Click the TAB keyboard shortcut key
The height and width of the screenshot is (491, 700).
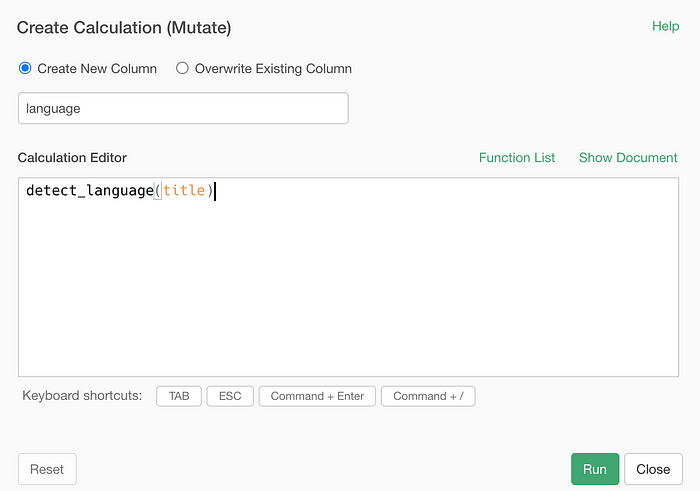179,396
